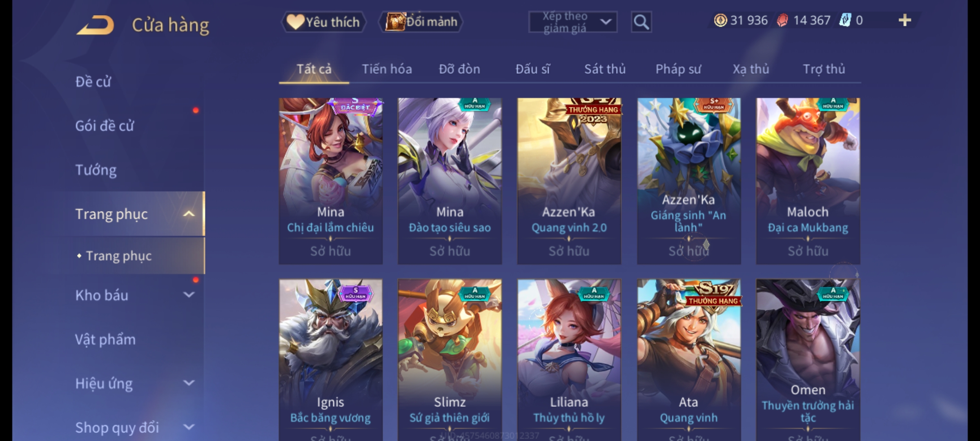Tap the blue voucher currency icon
Viewport: 980px width, 441px height.
pos(845,20)
